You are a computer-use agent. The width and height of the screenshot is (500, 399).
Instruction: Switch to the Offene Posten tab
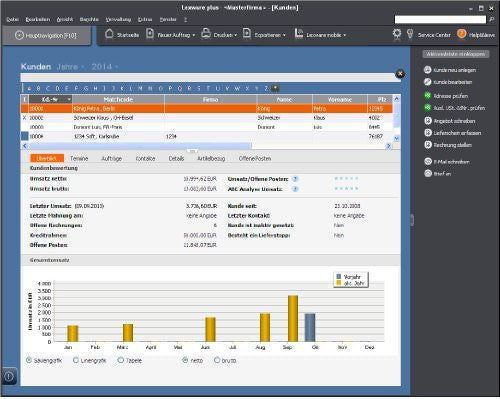(x=255, y=159)
